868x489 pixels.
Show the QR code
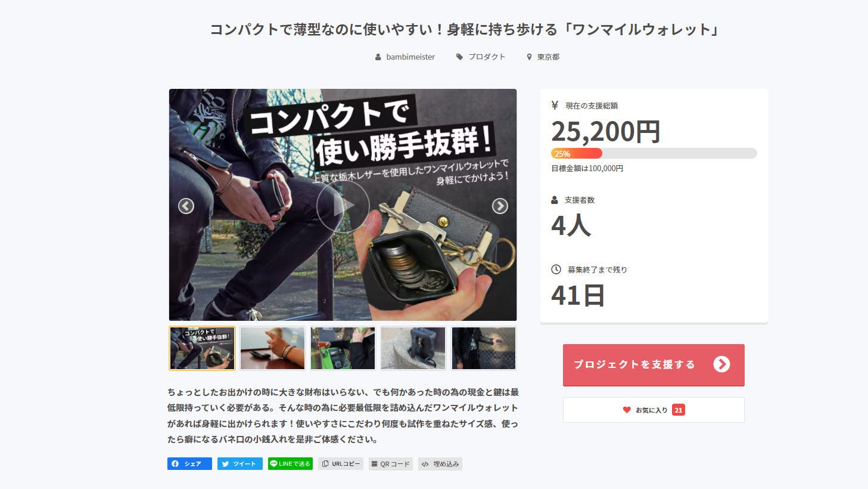click(x=391, y=464)
